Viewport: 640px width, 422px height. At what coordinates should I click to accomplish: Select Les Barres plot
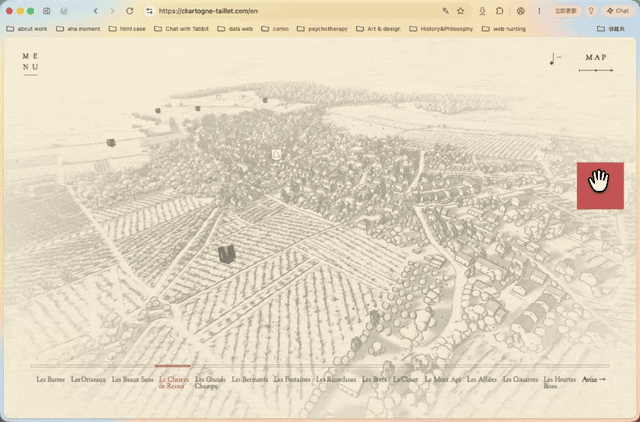51,379
